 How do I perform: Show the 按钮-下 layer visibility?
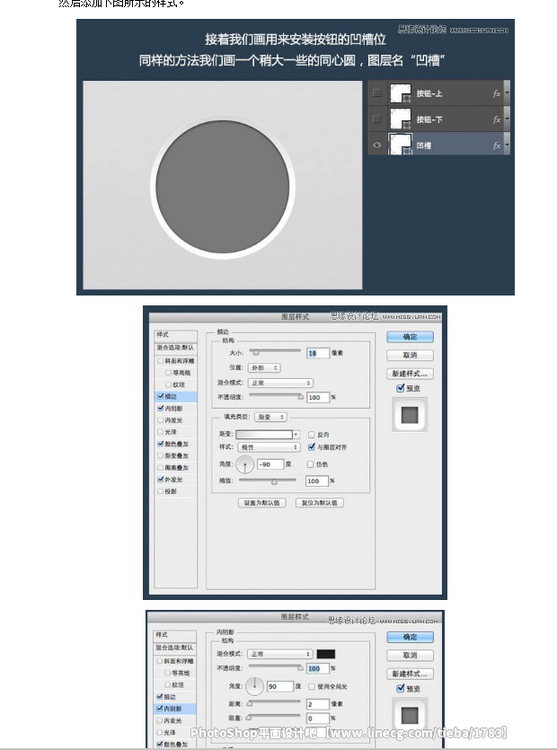tap(377, 119)
